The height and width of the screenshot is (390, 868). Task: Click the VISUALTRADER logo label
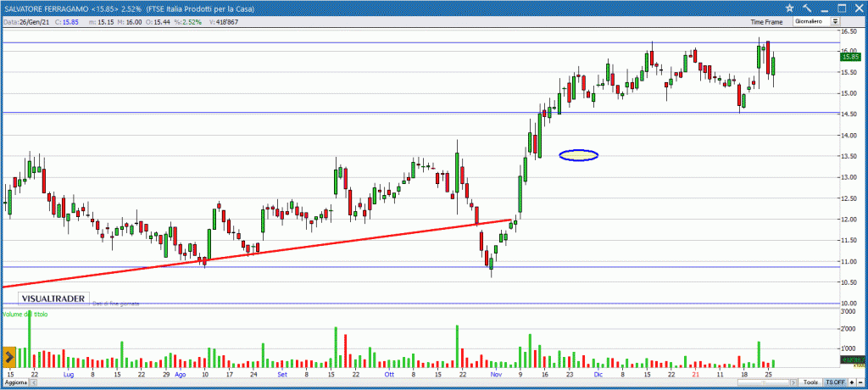coord(53,298)
